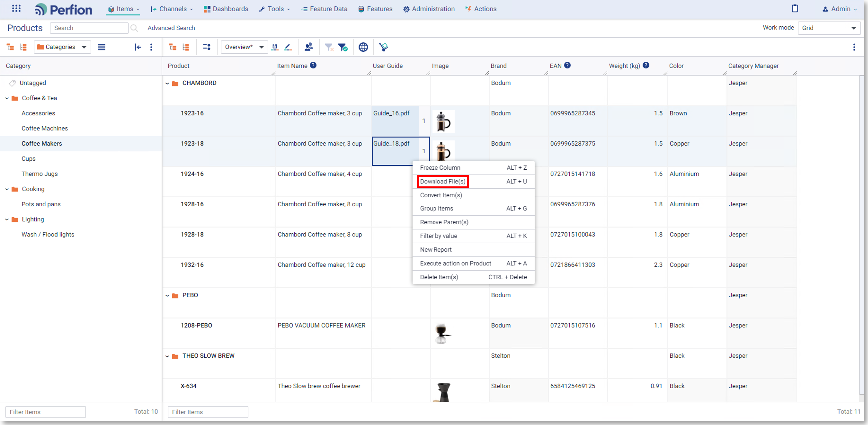The height and width of the screenshot is (425, 868).
Task: Click the grouping options icon in the grid toolbar
Action: tap(207, 47)
